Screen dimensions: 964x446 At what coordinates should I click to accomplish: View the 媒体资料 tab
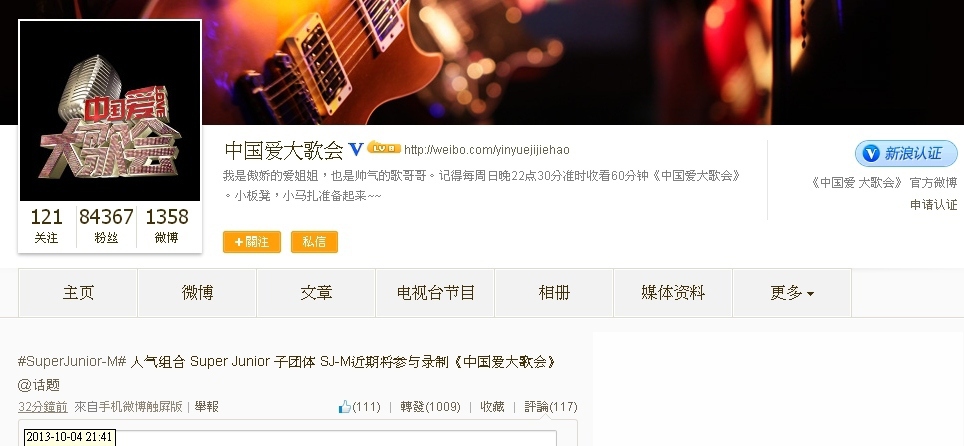point(673,293)
